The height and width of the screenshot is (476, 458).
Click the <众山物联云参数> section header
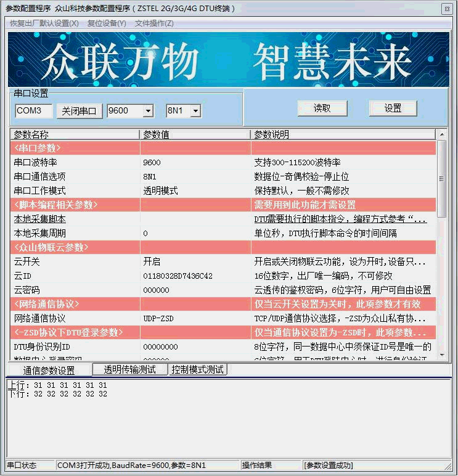tap(223, 247)
